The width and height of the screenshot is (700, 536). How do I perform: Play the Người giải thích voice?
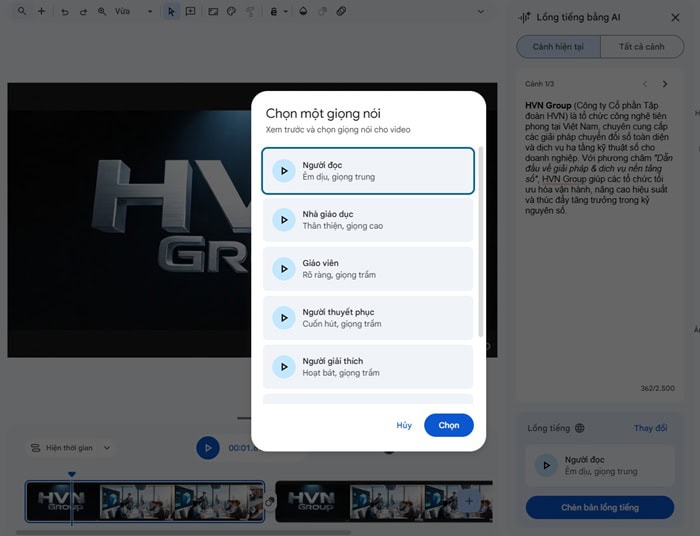point(284,366)
